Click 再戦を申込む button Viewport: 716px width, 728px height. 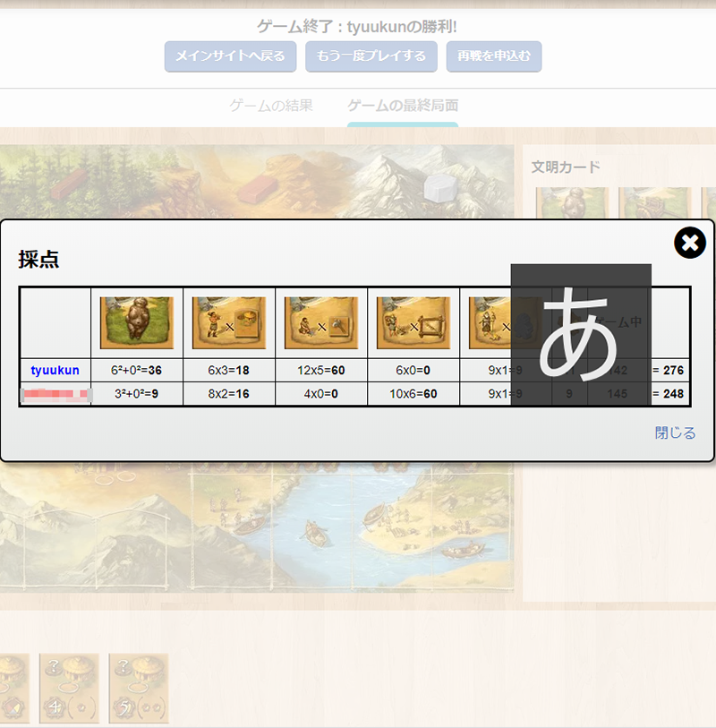(494, 56)
